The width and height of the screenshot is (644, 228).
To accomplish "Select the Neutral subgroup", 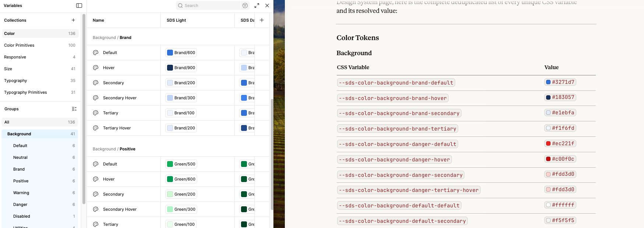I will pos(40,157).
